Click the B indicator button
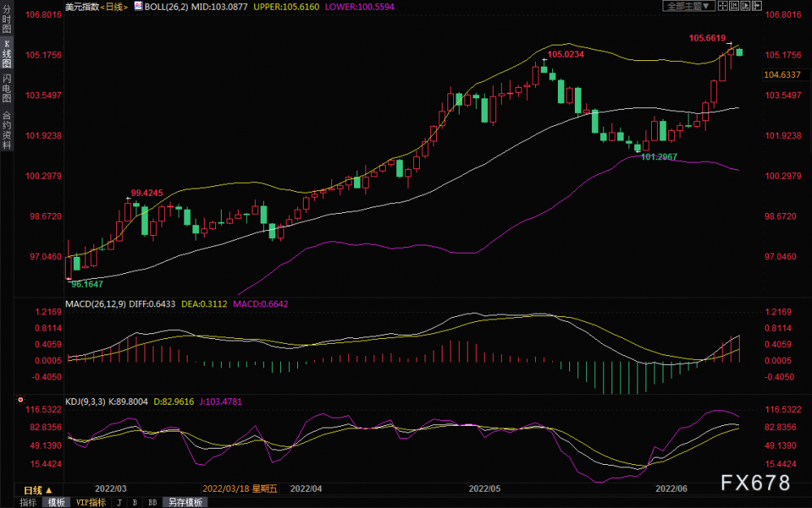This screenshot has width=812, height=508. [x=135, y=502]
